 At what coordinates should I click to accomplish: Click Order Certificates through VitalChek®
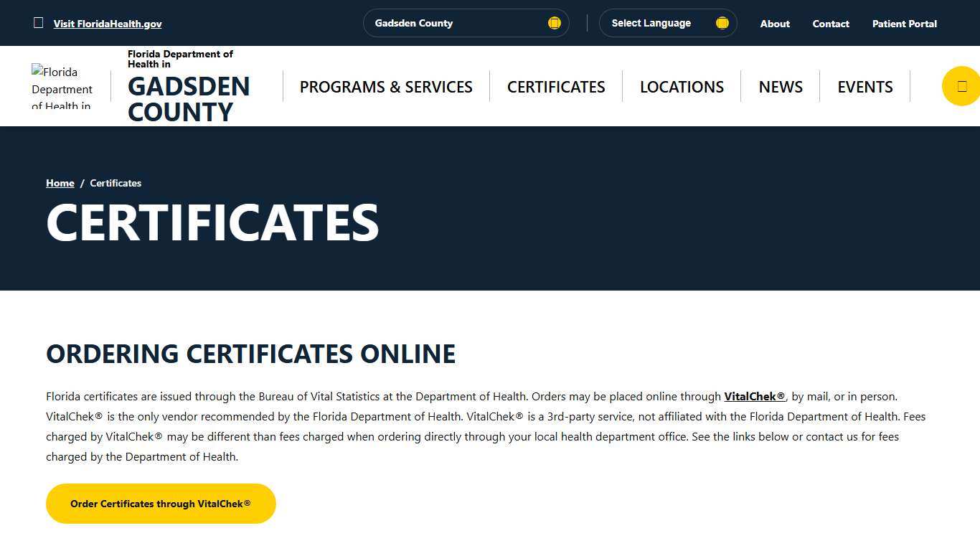click(161, 504)
